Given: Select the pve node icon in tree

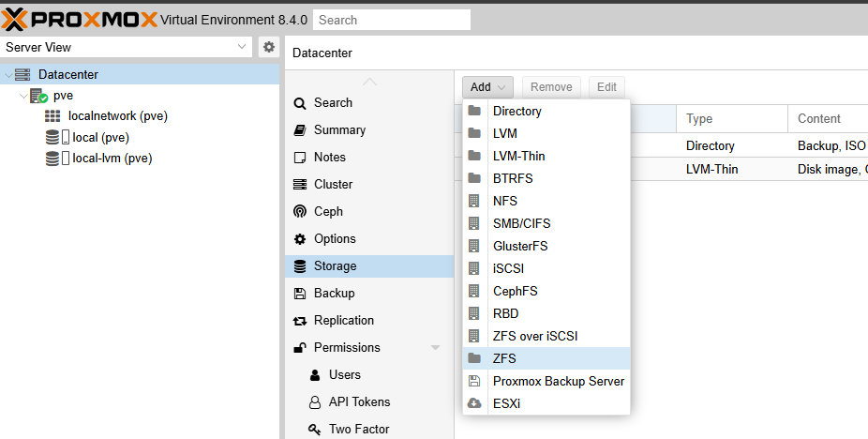Looking at the screenshot, I should [38, 96].
